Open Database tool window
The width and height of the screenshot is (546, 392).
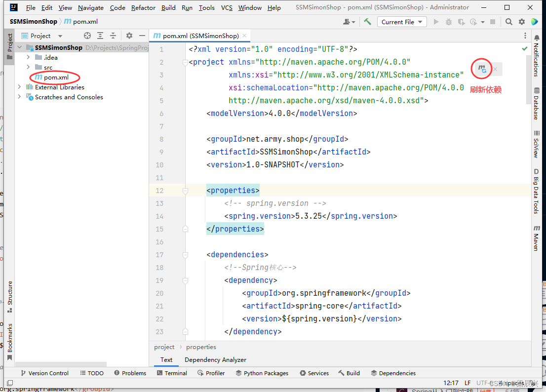tap(536, 103)
